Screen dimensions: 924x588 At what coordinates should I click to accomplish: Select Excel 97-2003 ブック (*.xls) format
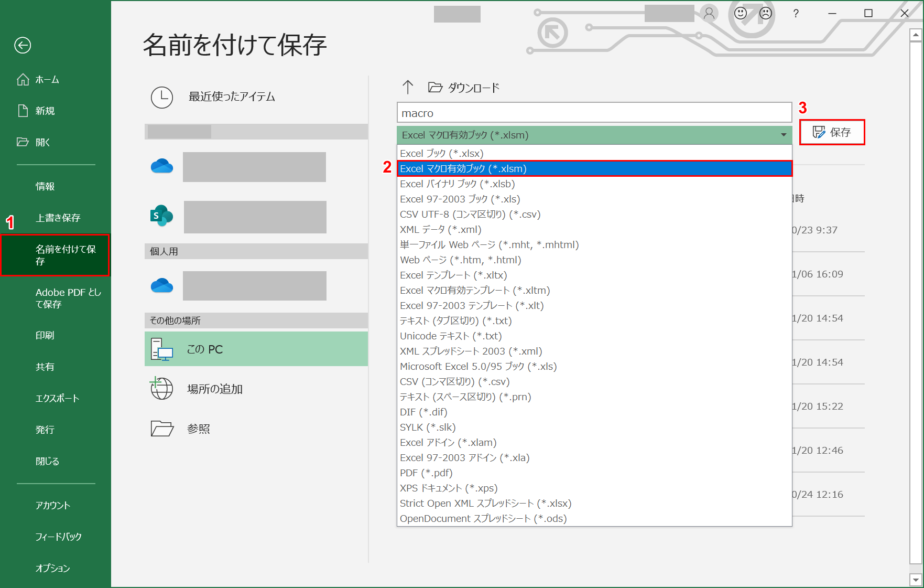594,199
